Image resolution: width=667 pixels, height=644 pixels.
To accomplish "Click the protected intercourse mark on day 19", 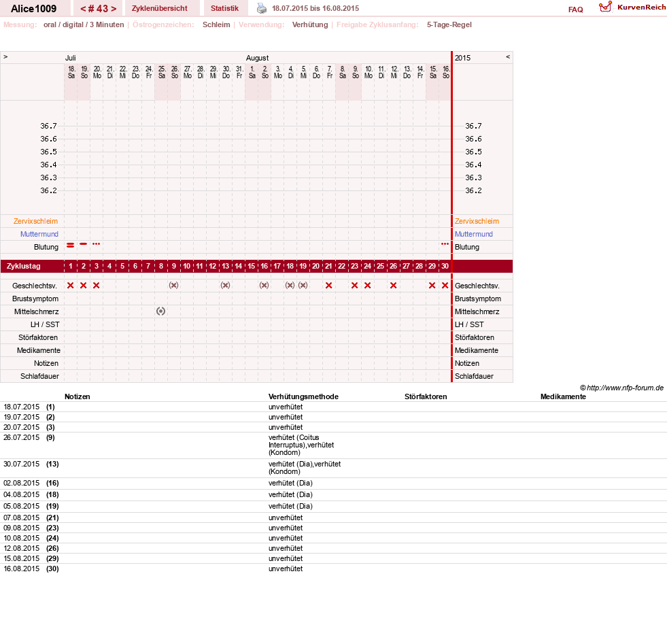I will (303, 286).
